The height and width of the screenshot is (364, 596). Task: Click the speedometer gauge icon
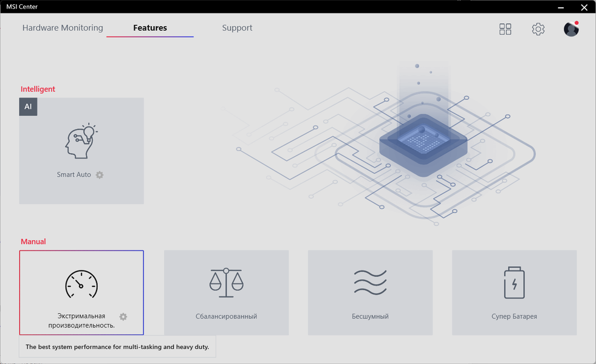coord(81,284)
